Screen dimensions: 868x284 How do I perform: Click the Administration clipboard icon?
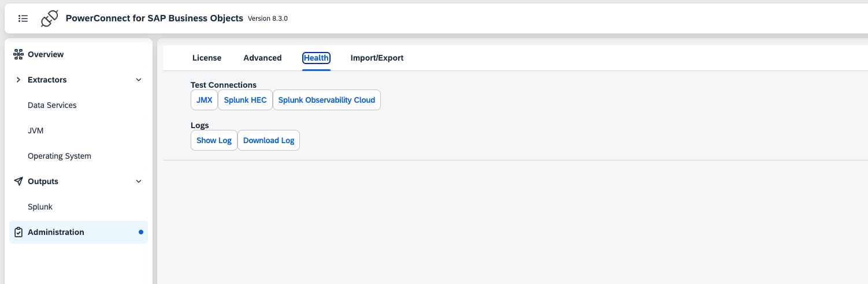click(x=18, y=232)
